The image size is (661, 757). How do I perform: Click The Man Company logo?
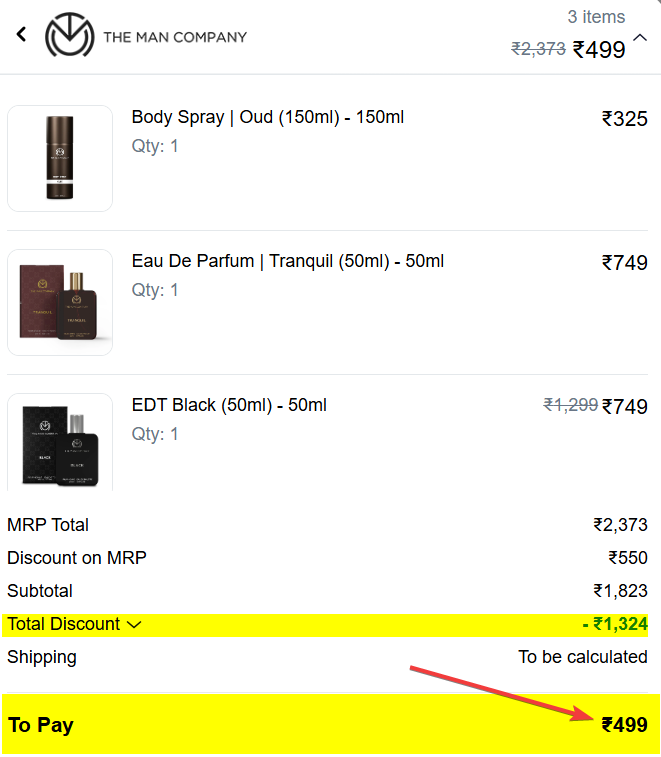[145, 36]
